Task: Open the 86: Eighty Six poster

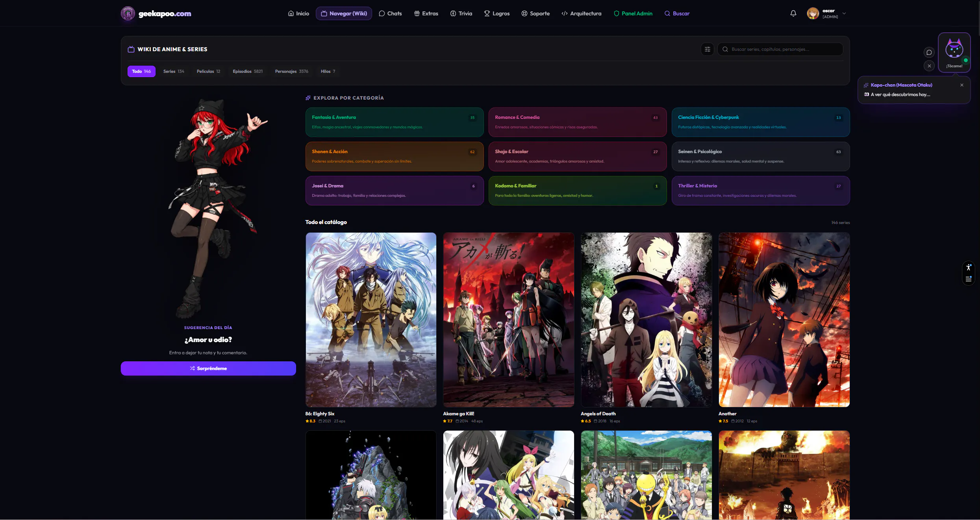Action: pos(371,320)
